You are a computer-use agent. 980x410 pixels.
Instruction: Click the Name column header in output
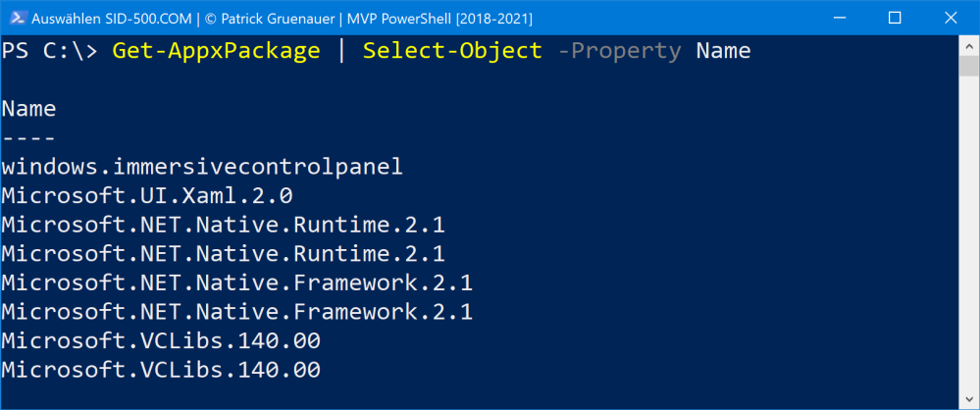[29, 109]
